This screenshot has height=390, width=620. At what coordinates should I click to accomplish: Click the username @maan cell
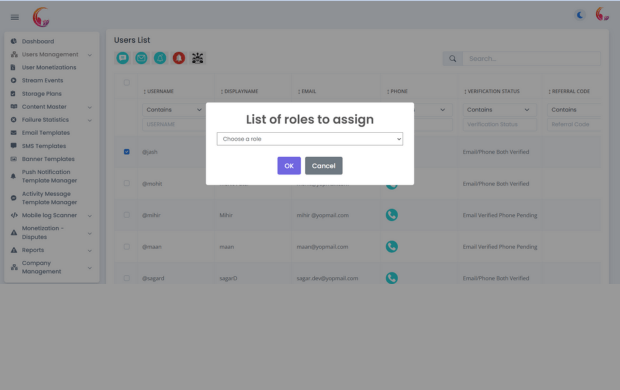point(152,247)
